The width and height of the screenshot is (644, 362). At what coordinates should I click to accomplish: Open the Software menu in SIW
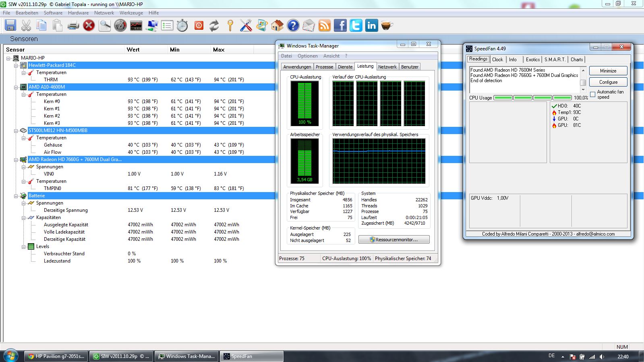point(53,13)
